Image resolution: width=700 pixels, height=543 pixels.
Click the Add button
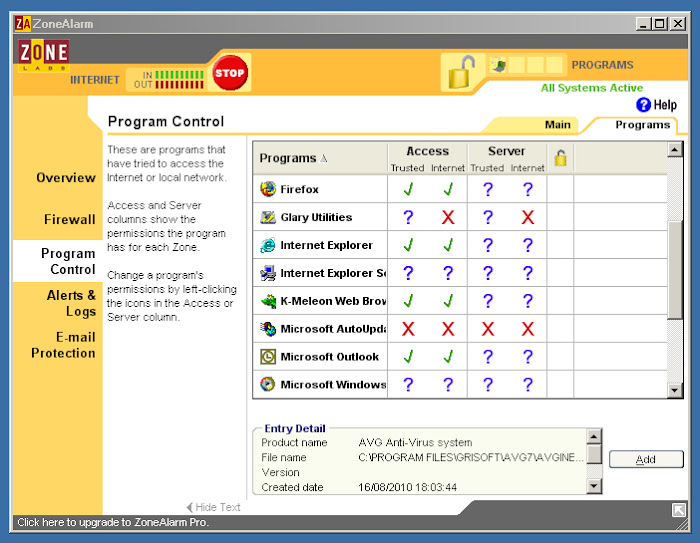[x=646, y=459]
